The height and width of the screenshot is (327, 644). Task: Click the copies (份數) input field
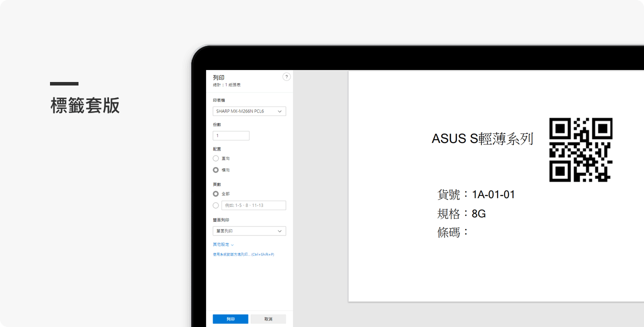[x=231, y=135]
